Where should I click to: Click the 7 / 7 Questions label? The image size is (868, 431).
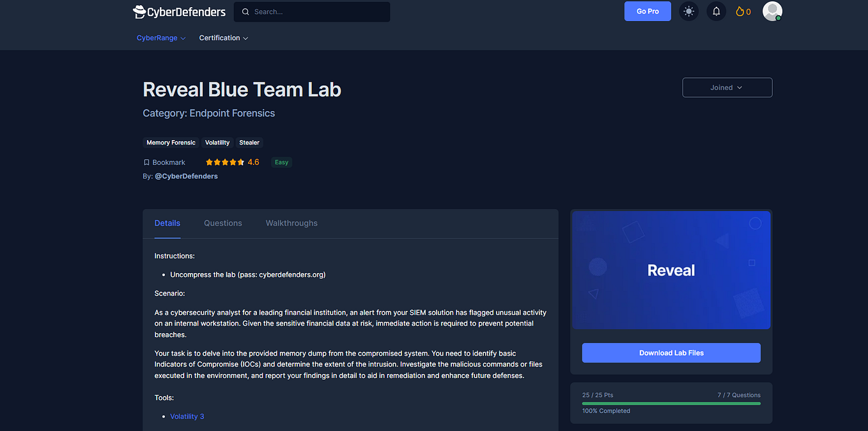(x=739, y=395)
